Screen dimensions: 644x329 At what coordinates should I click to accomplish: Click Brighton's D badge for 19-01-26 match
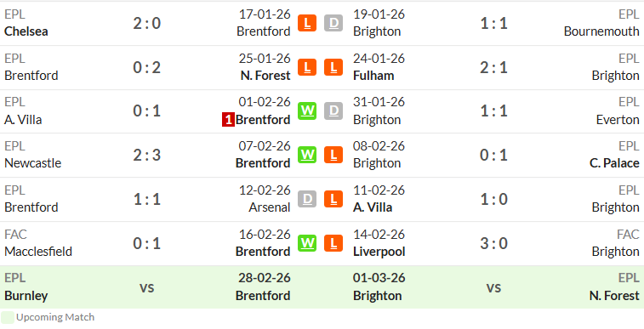coord(333,23)
